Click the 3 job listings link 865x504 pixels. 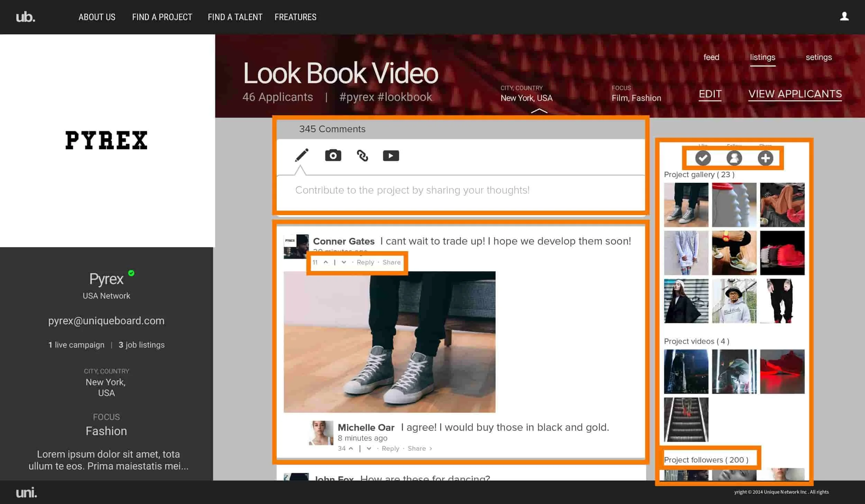[x=142, y=345]
